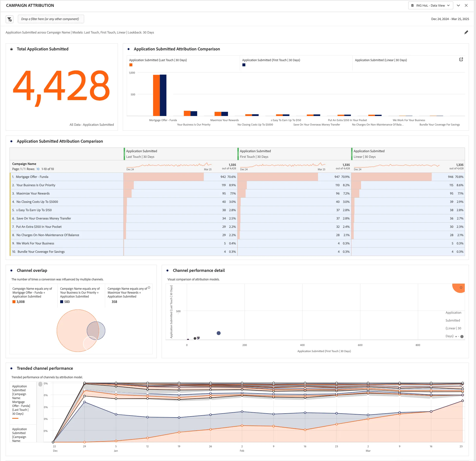Click the pencil edit icon for panel settings
The height and width of the screenshot is (461, 476).
tap(466, 32)
